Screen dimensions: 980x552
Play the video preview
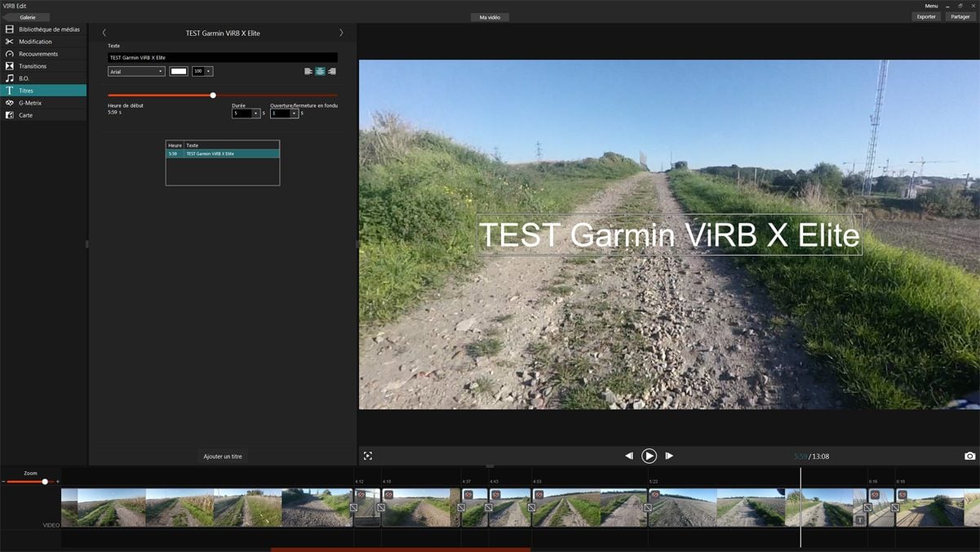(649, 456)
